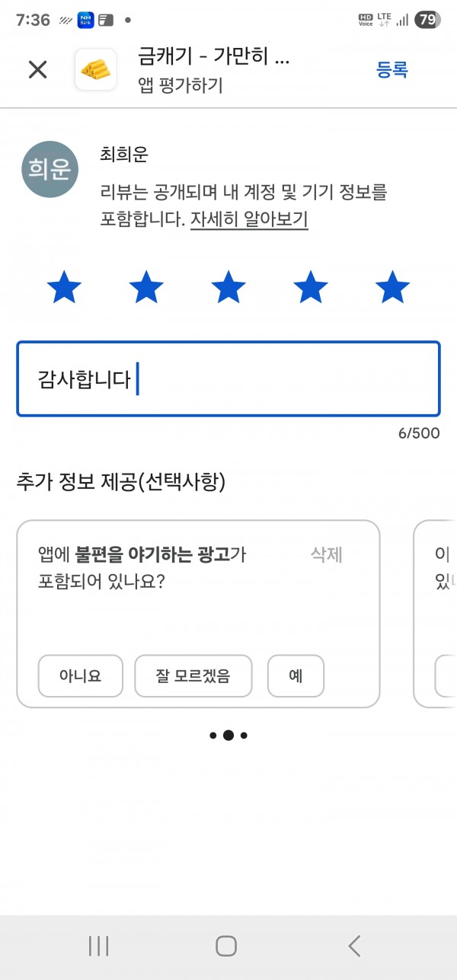Viewport: 457px width, 980px height.
Task: Tap the first page indicator dot
Action: [213, 736]
